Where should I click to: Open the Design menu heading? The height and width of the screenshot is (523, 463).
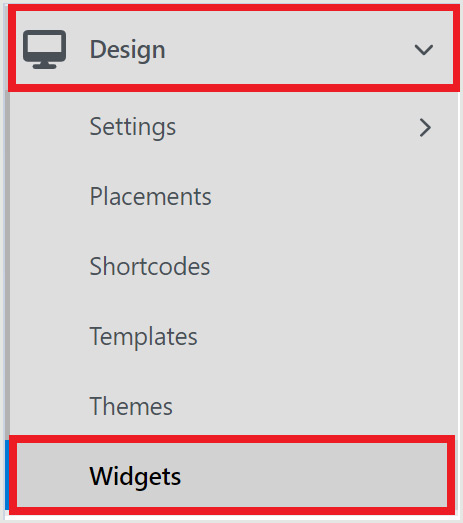(234, 48)
